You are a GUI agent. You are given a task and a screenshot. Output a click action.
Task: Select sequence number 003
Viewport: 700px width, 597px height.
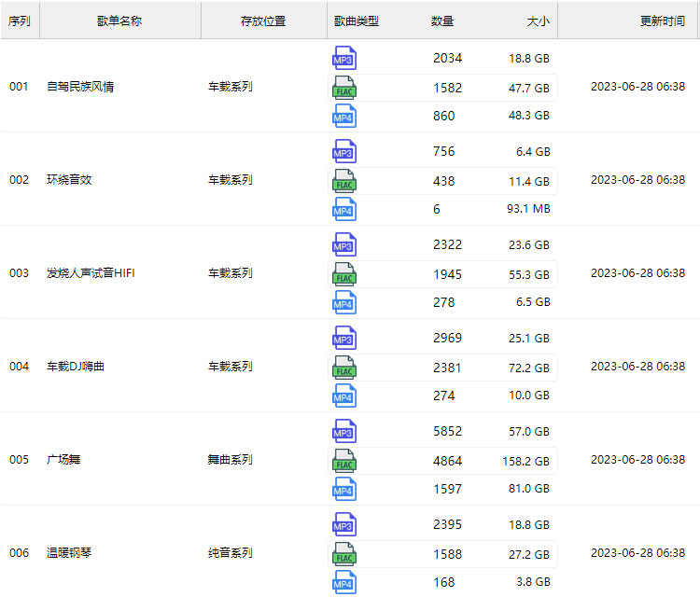pyautogui.click(x=19, y=273)
